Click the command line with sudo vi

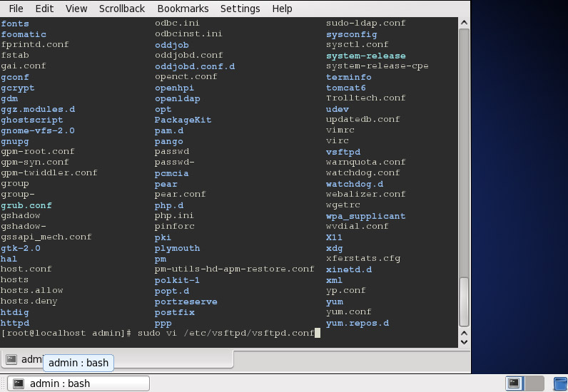pos(161,333)
